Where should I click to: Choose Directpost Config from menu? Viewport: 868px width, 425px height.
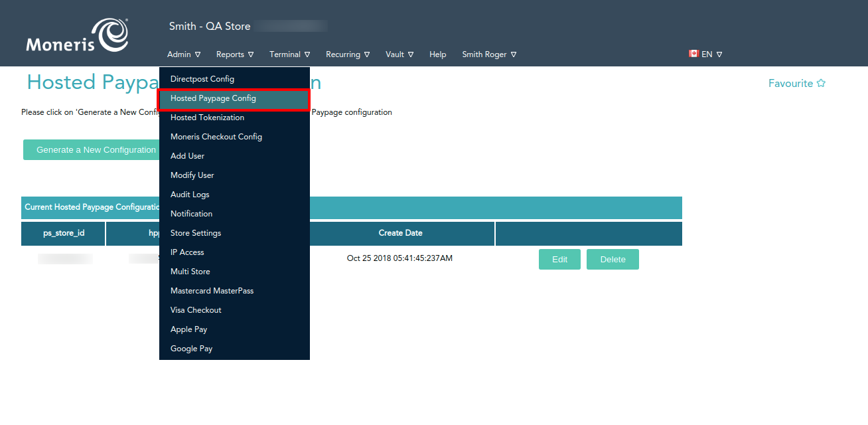click(202, 79)
